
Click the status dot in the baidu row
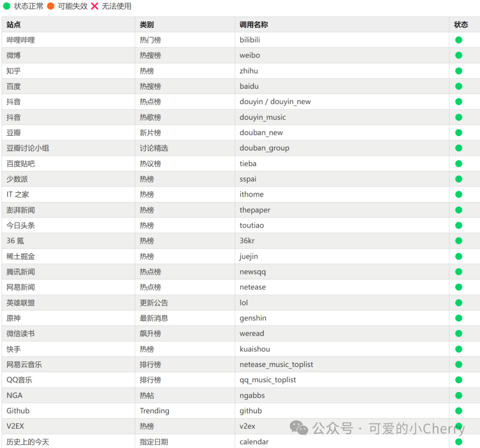pyautogui.click(x=459, y=86)
